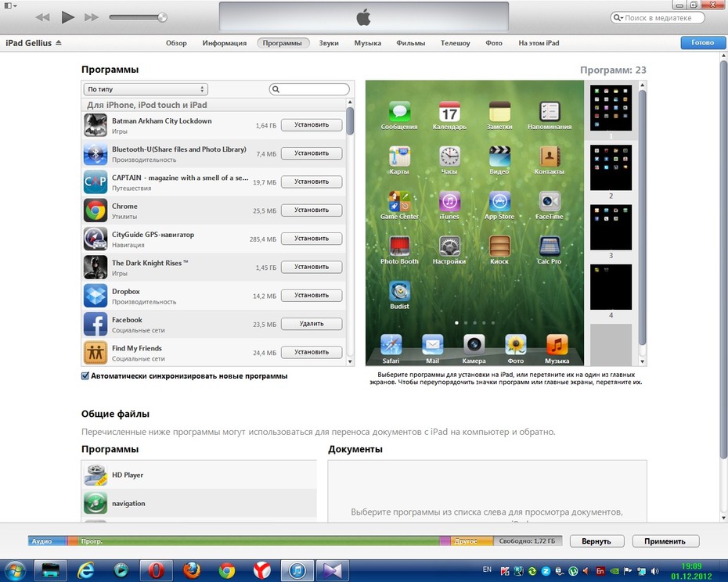The image size is (728, 582).
Task: Click the Windows Start button
Action: tap(15, 570)
